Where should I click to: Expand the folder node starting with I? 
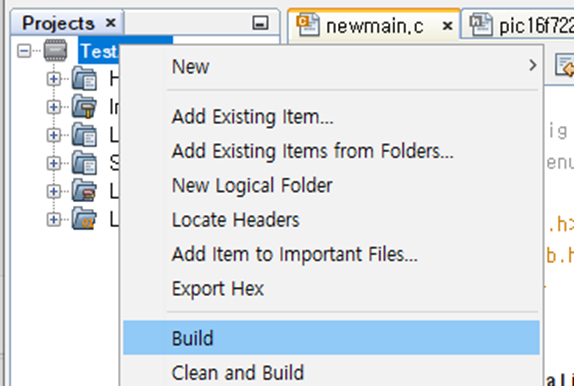(x=53, y=107)
